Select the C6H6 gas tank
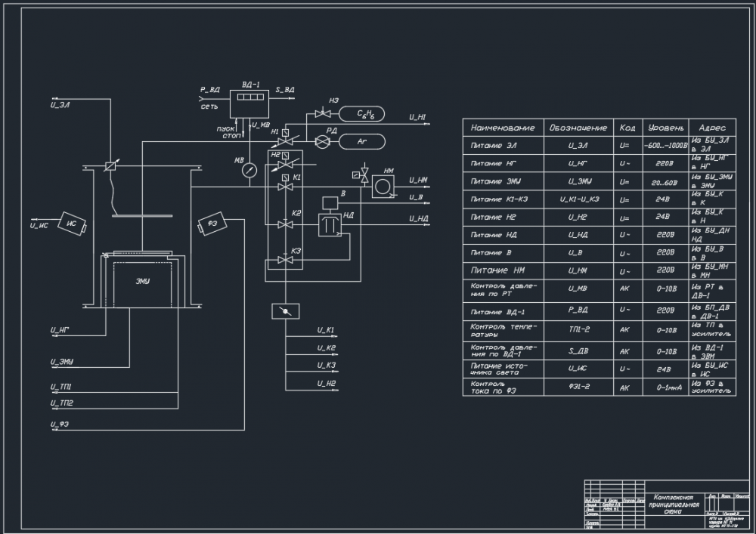 point(361,114)
